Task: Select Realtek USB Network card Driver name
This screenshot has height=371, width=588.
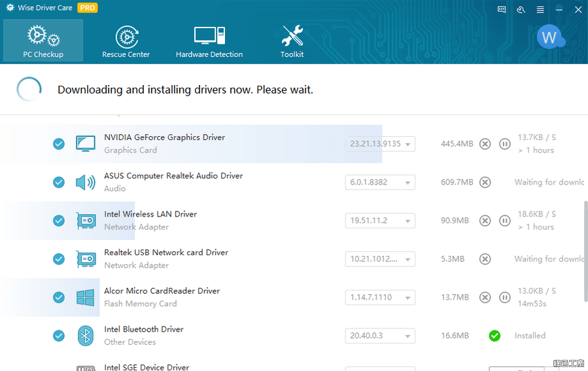Action: pos(166,253)
